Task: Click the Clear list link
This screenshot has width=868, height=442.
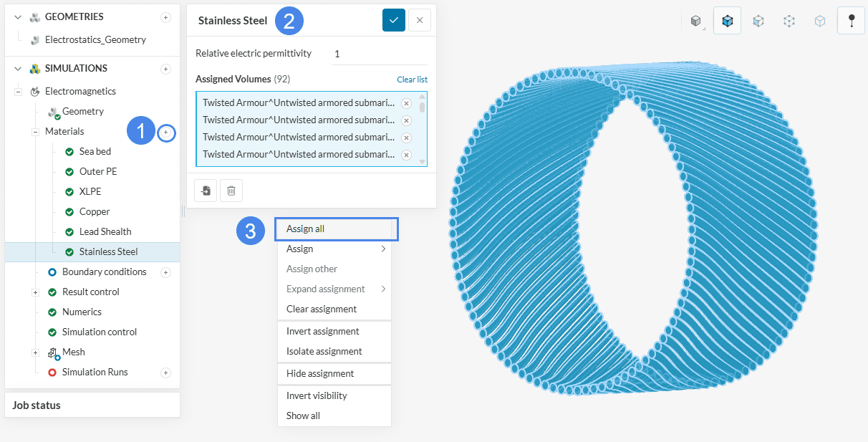Action: point(412,80)
